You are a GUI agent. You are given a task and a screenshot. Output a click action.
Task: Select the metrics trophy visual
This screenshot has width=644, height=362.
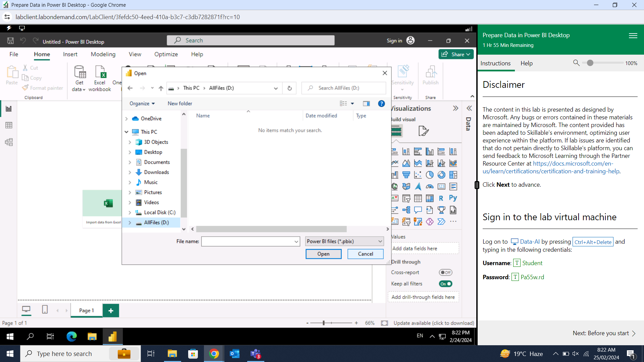pyautogui.click(x=441, y=210)
